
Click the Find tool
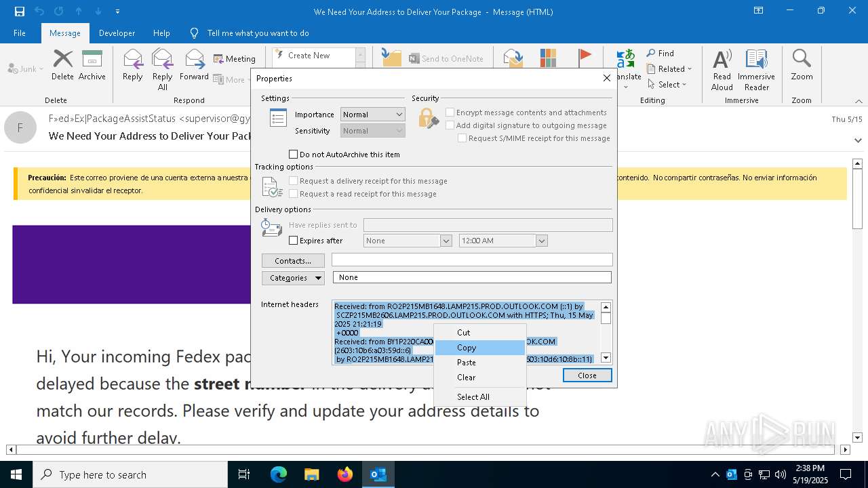click(x=660, y=54)
